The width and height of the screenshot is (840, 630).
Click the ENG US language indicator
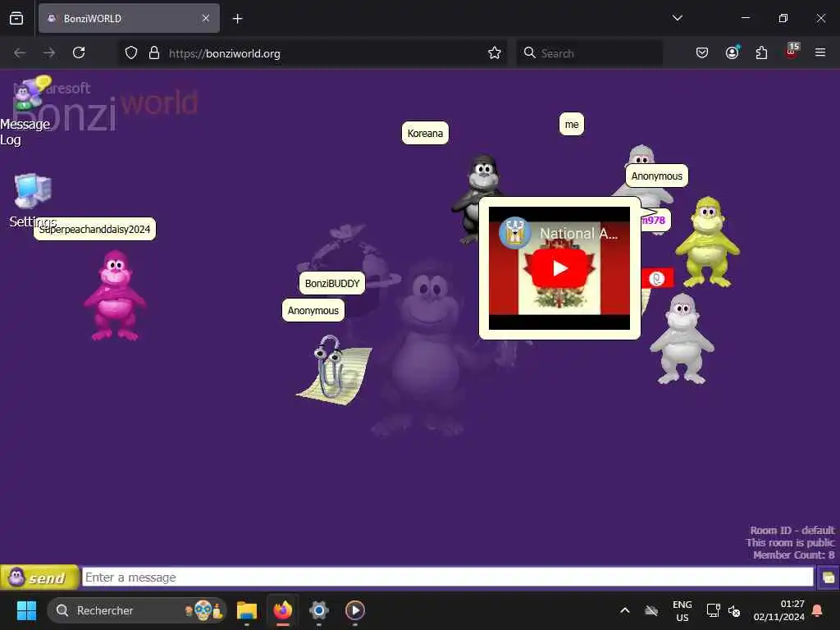click(682, 610)
